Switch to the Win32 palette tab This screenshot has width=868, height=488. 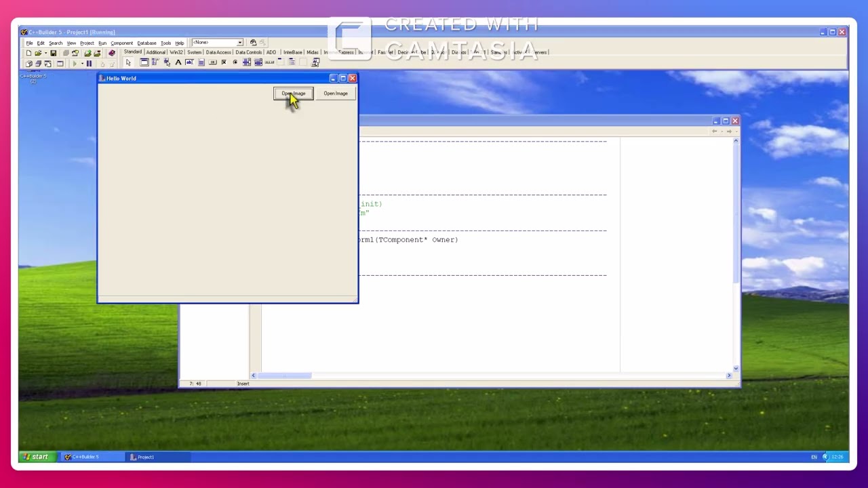[176, 52]
